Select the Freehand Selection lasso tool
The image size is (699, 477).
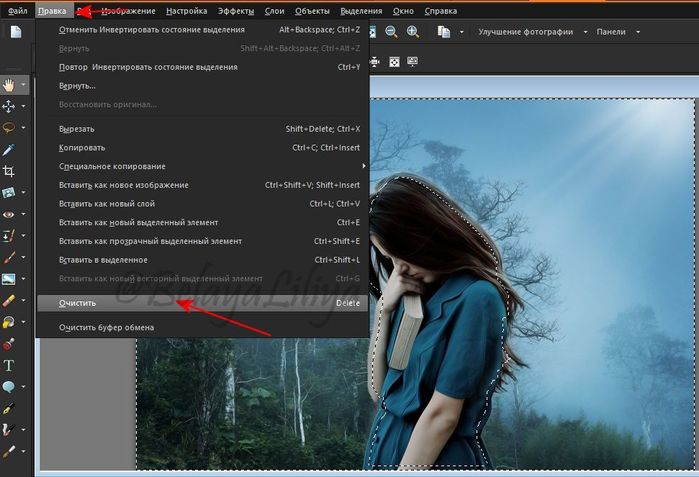coord(8,128)
